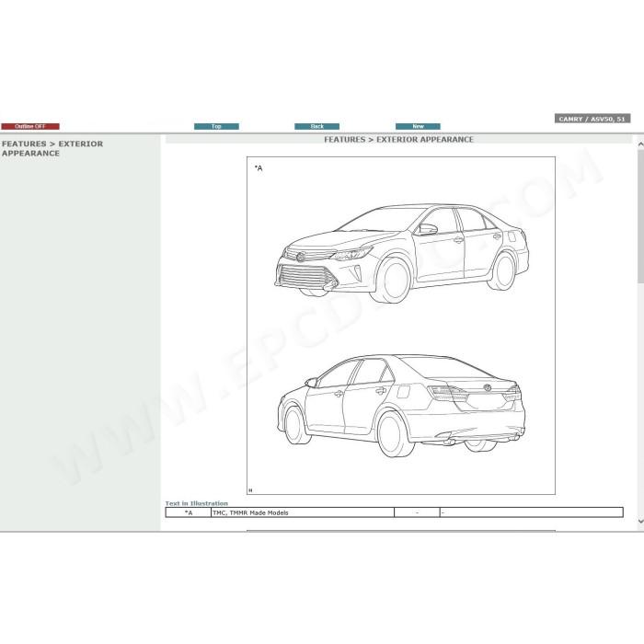Select the CAMRY / ASV50, 51 label
Image resolution: width=644 pixels, height=644 pixels.
click(x=592, y=119)
